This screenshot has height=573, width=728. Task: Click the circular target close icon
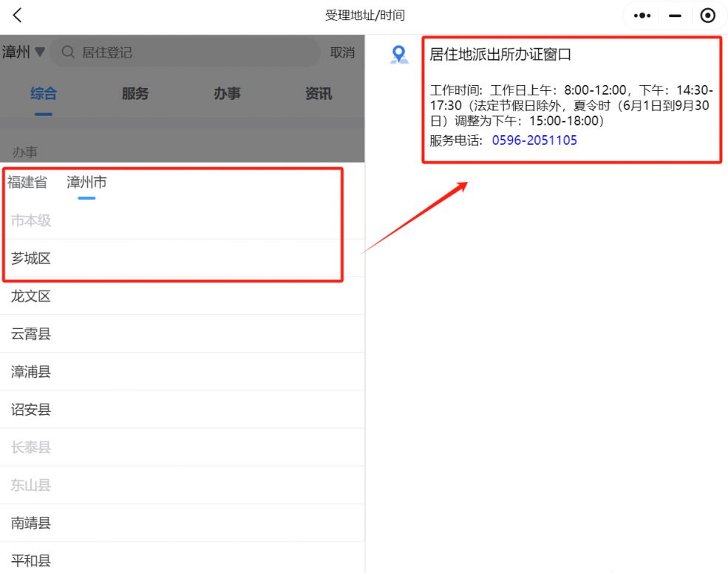[x=707, y=16]
